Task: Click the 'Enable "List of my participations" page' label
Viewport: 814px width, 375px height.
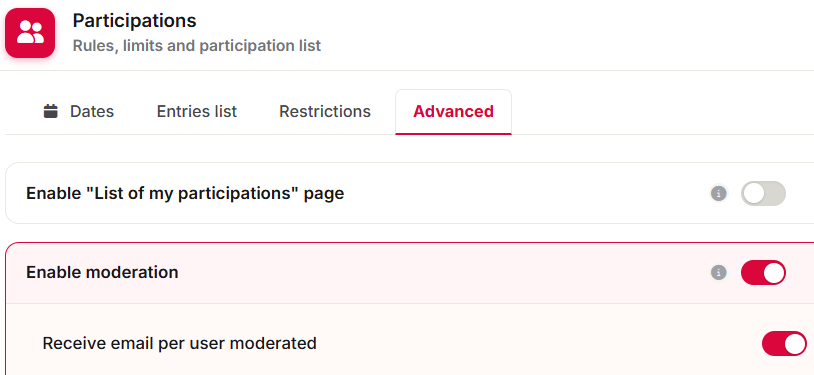Action: point(185,194)
